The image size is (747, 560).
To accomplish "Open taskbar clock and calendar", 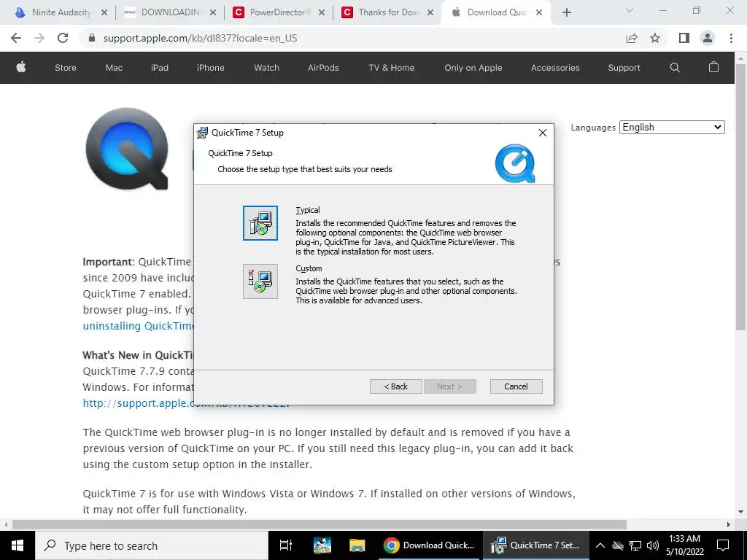I will pyautogui.click(x=684, y=545).
